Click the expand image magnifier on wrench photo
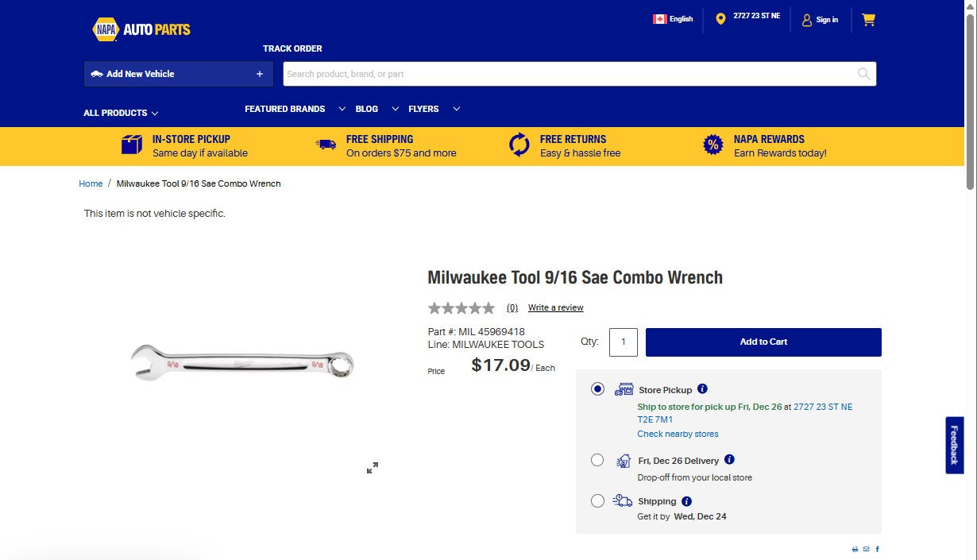This screenshot has height=560, width=977. [372, 468]
